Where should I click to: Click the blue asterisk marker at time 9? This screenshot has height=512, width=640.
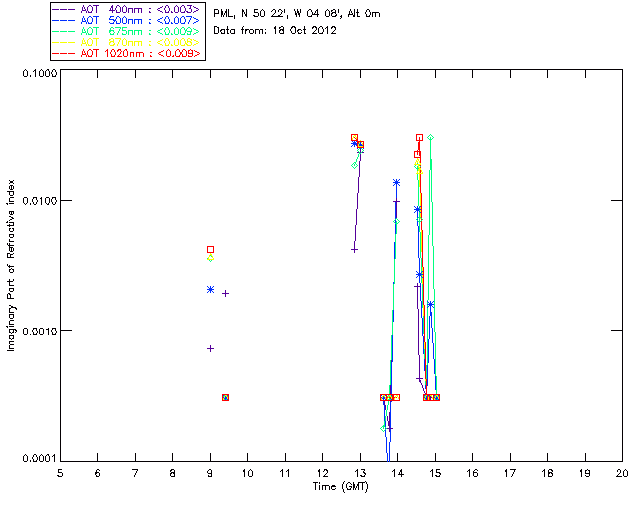tap(210, 289)
